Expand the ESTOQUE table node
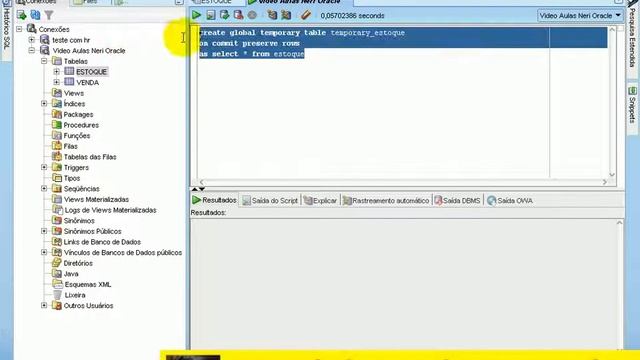Viewport: 640px width, 360px height. [x=57, y=71]
